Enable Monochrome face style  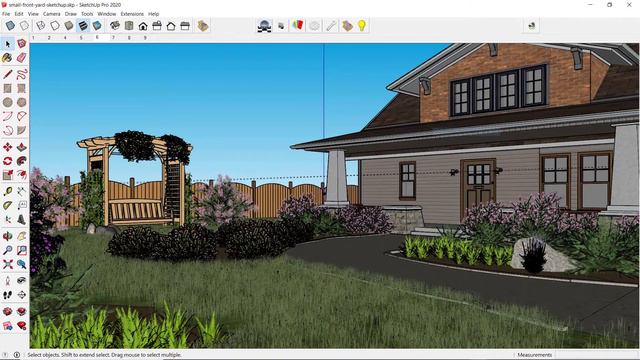point(97,26)
